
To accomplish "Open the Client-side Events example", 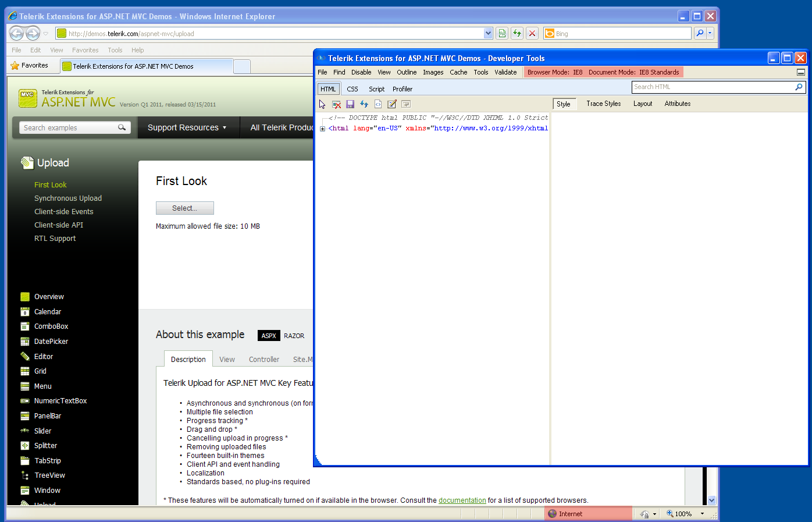I will tap(64, 211).
